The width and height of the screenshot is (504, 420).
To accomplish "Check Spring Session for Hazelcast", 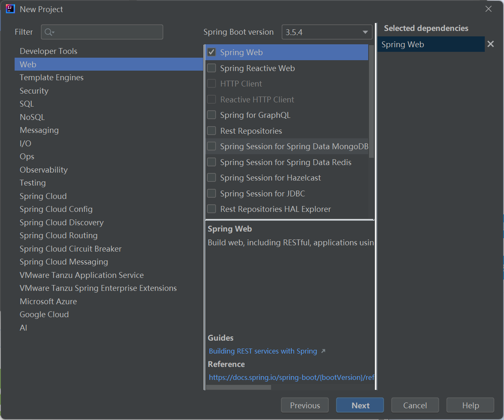I will pyautogui.click(x=212, y=178).
